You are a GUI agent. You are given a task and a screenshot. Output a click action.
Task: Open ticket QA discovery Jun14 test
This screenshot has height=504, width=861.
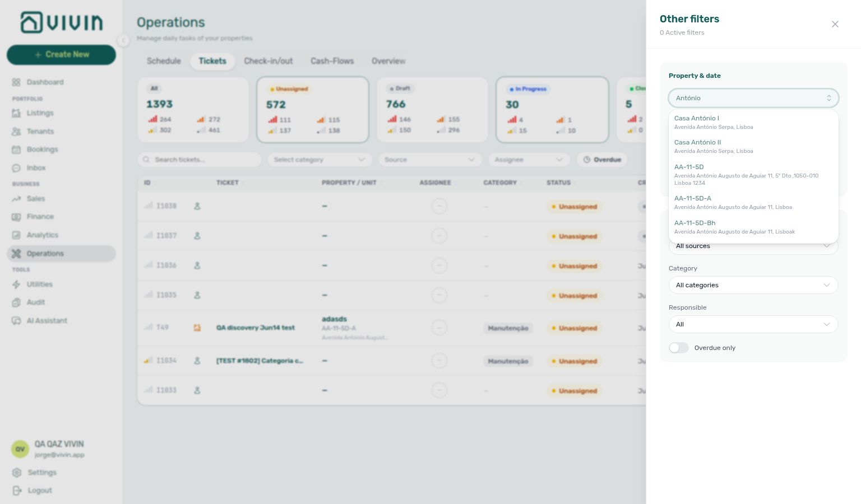(256, 328)
